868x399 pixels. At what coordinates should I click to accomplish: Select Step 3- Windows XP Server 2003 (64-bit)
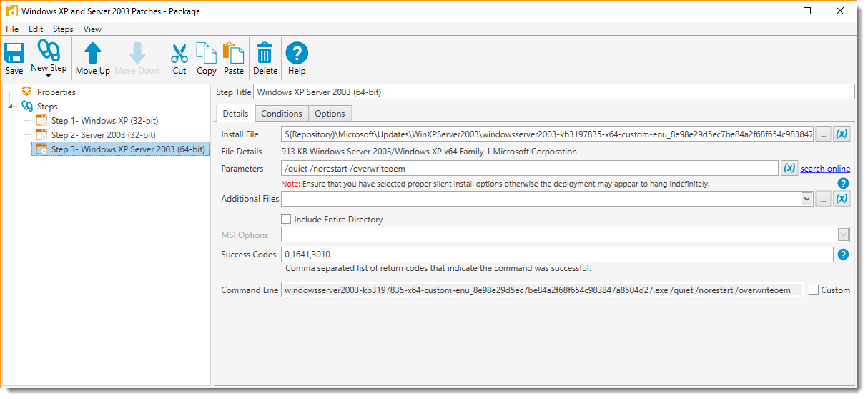click(127, 149)
